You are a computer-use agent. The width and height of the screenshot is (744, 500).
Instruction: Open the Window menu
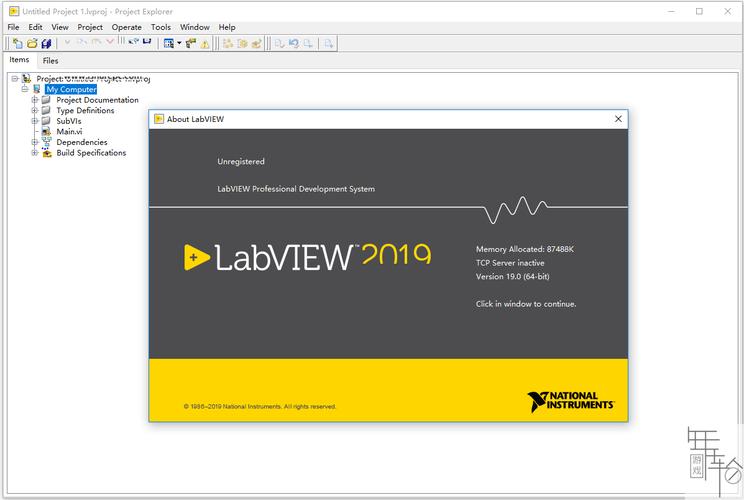pos(195,27)
